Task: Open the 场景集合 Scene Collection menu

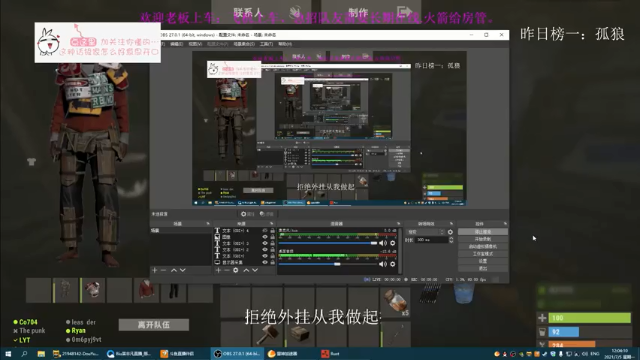Action: coord(244,44)
